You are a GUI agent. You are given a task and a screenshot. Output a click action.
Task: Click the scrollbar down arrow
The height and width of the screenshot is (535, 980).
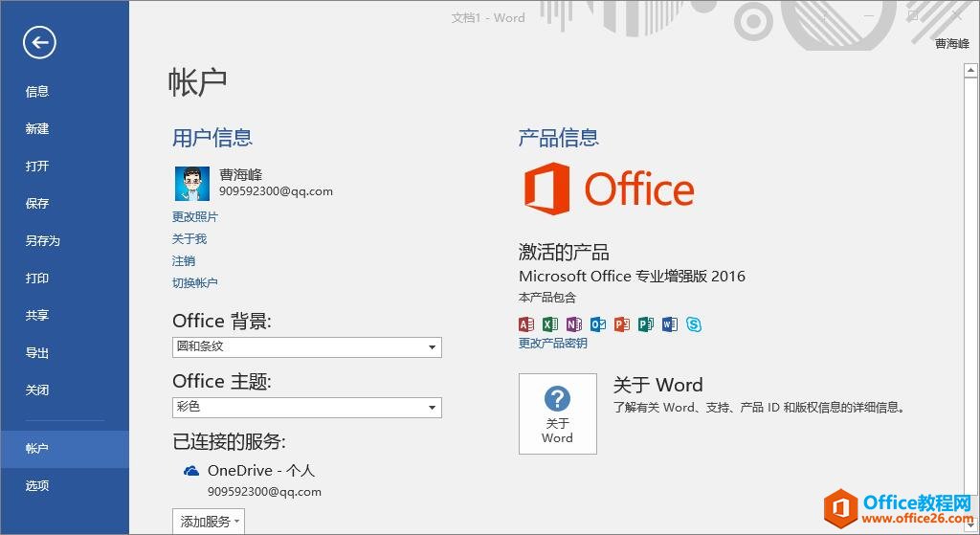[970, 526]
